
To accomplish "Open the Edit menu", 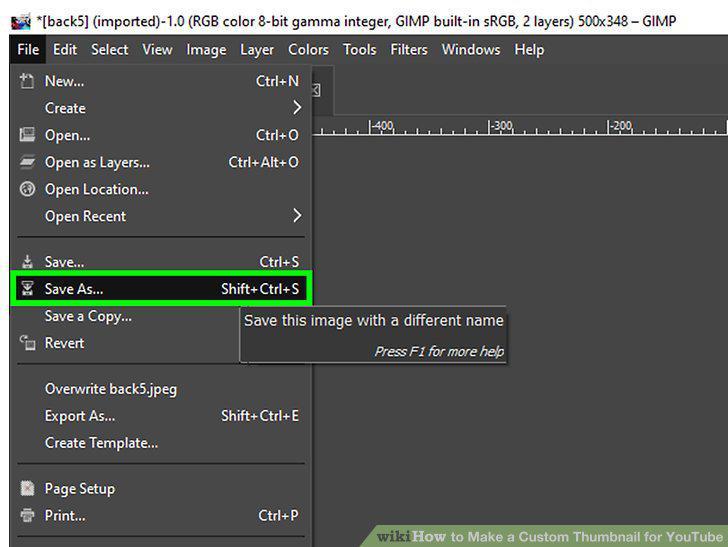I will (65, 49).
